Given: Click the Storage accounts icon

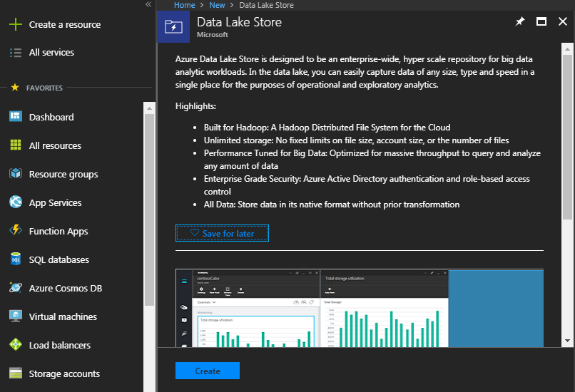Looking at the screenshot, I should pos(16,373).
